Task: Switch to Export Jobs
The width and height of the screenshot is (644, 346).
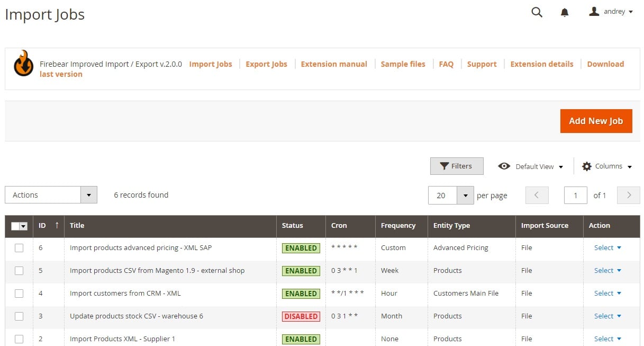Action: coord(266,64)
